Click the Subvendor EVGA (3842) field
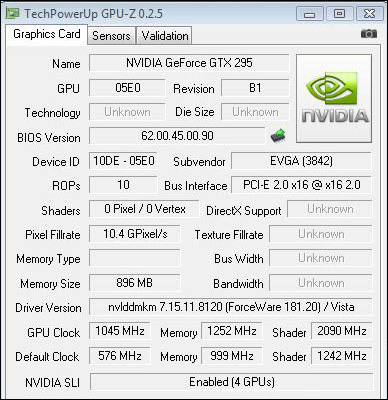Viewport: 388px width, 400px height. 301,161
